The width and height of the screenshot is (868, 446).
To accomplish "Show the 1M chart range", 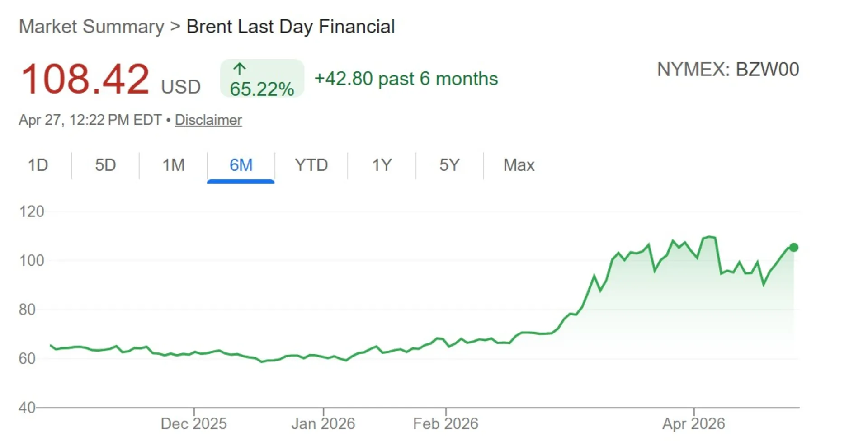I will click(x=174, y=165).
